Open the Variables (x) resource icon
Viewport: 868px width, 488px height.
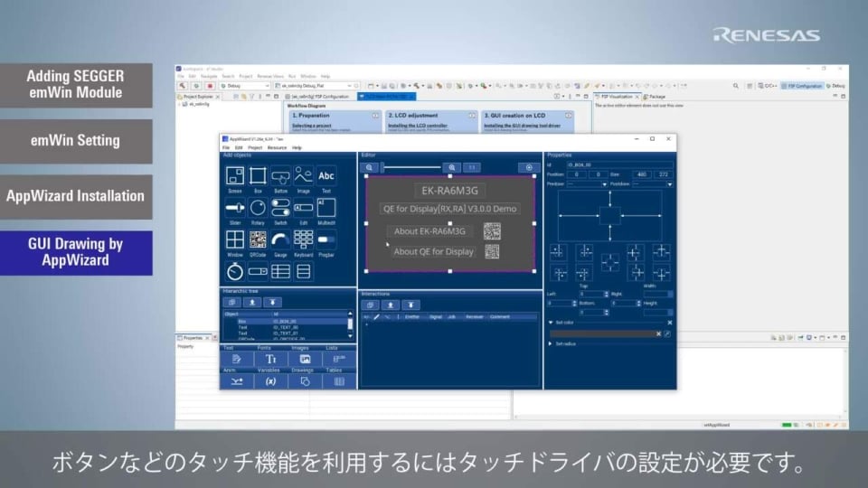click(270, 381)
